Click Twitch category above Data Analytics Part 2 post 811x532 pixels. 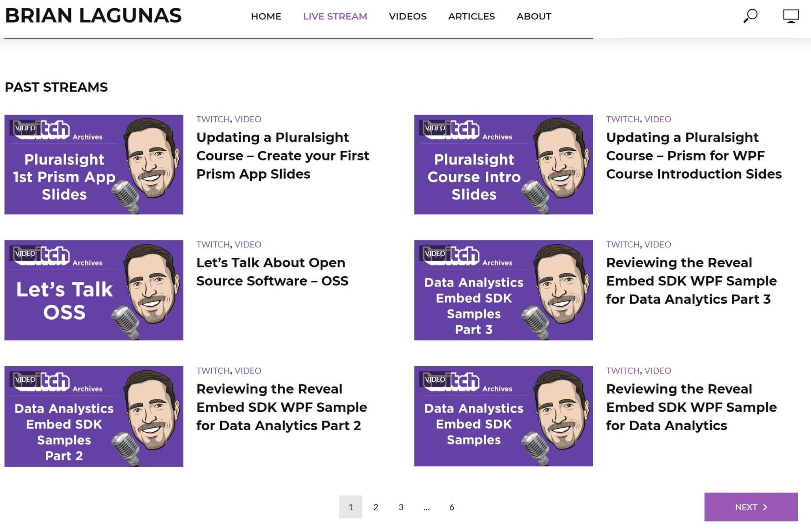click(x=213, y=371)
